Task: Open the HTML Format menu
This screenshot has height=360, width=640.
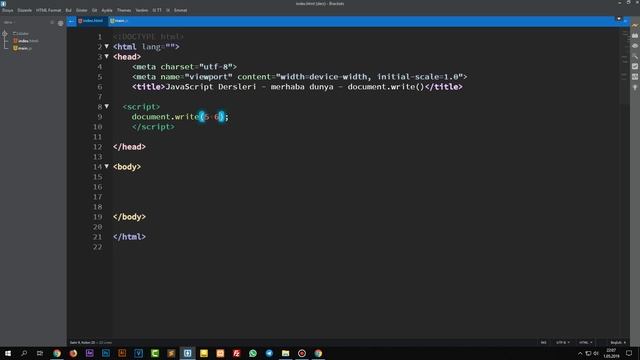Action: (x=48, y=10)
